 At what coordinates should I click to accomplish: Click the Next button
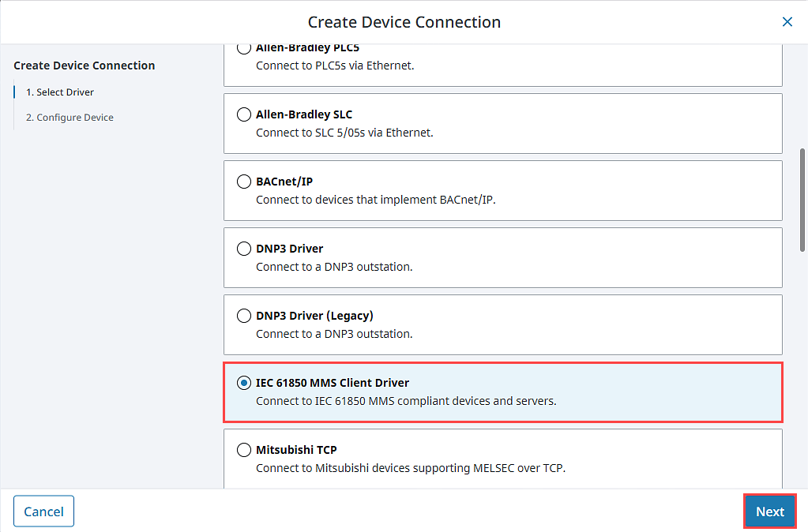click(770, 511)
